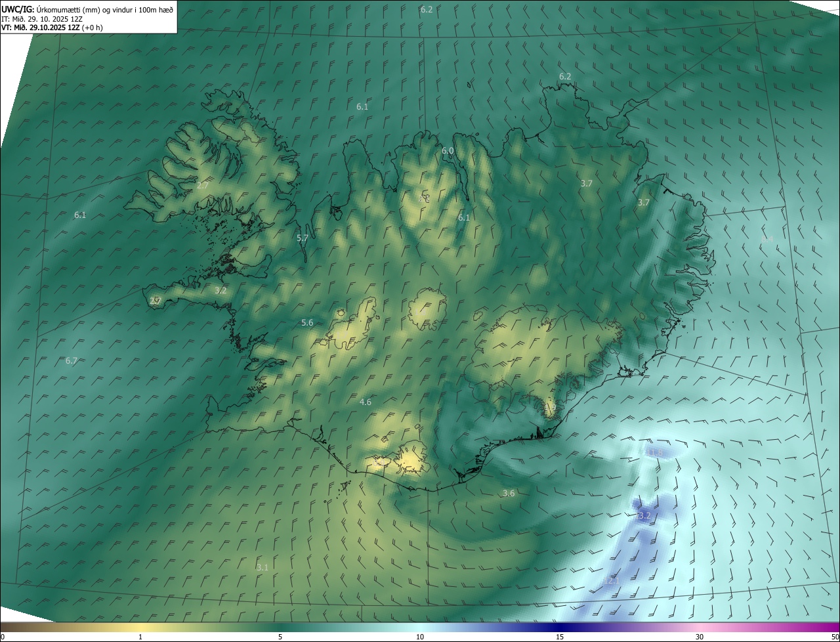Viewport: 840px width, 642px height.
Task: Click the "VT: Mið. 29.10.2025 12Z (+0 h)" line
Action: tap(52, 28)
